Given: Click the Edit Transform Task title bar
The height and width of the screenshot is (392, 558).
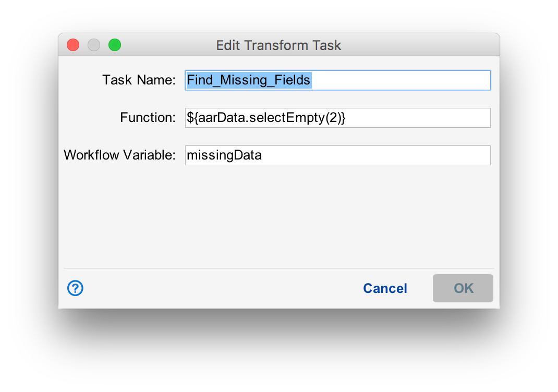Looking at the screenshot, I should pos(278,45).
